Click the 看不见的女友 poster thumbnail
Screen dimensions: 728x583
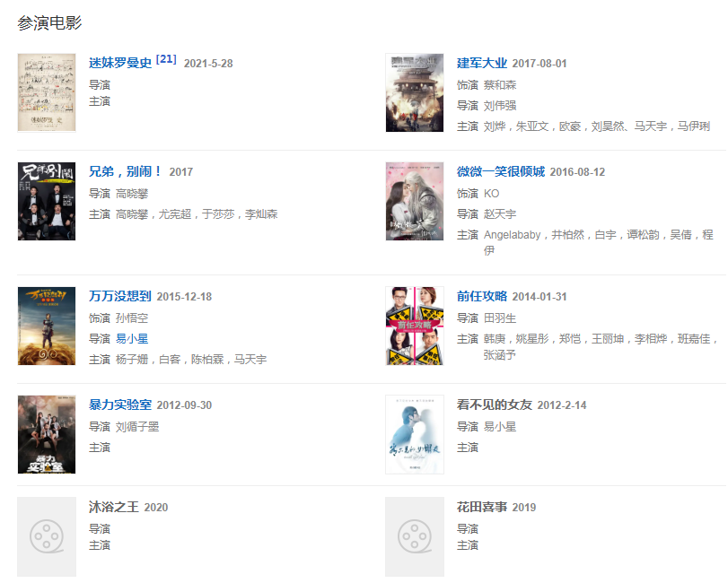[415, 435]
